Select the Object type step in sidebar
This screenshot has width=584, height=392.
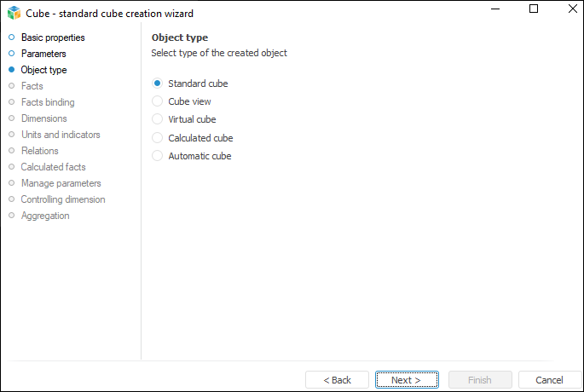click(43, 70)
